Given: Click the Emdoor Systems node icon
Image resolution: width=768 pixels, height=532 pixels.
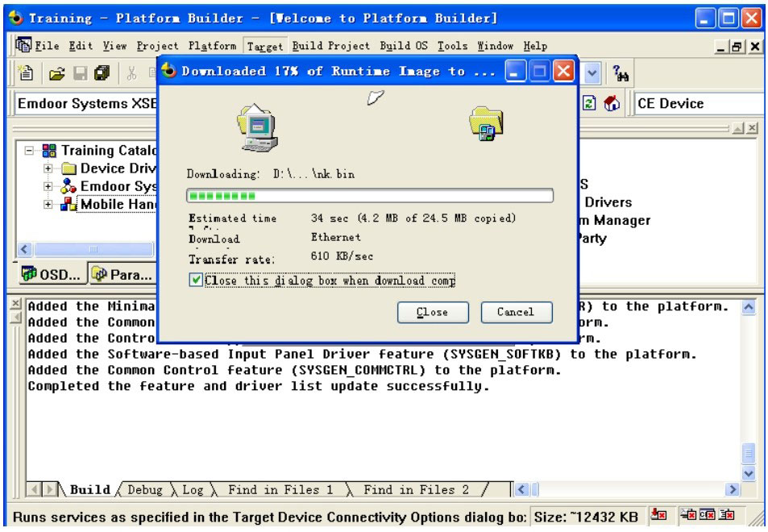Looking at the screenshot, I should pos(68,186).
